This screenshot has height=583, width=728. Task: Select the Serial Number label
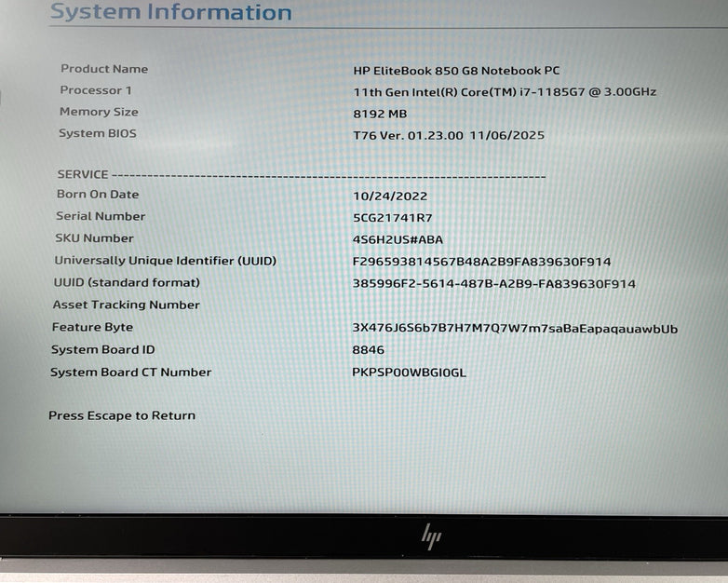coord(101,216)
